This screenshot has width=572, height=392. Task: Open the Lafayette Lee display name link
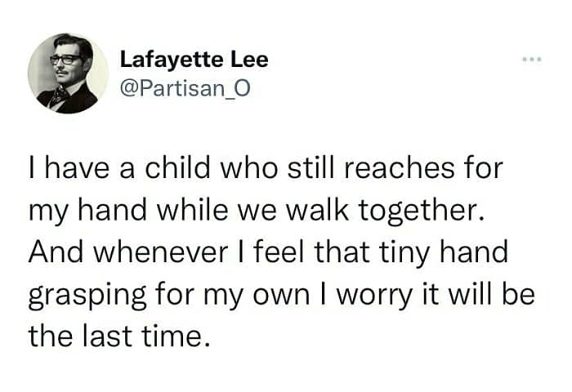[x=194, y=60]
